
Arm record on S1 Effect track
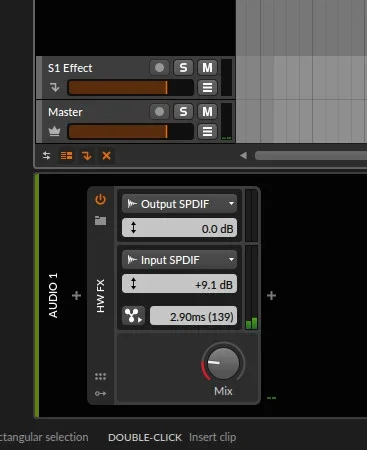[x=159, y=68]
